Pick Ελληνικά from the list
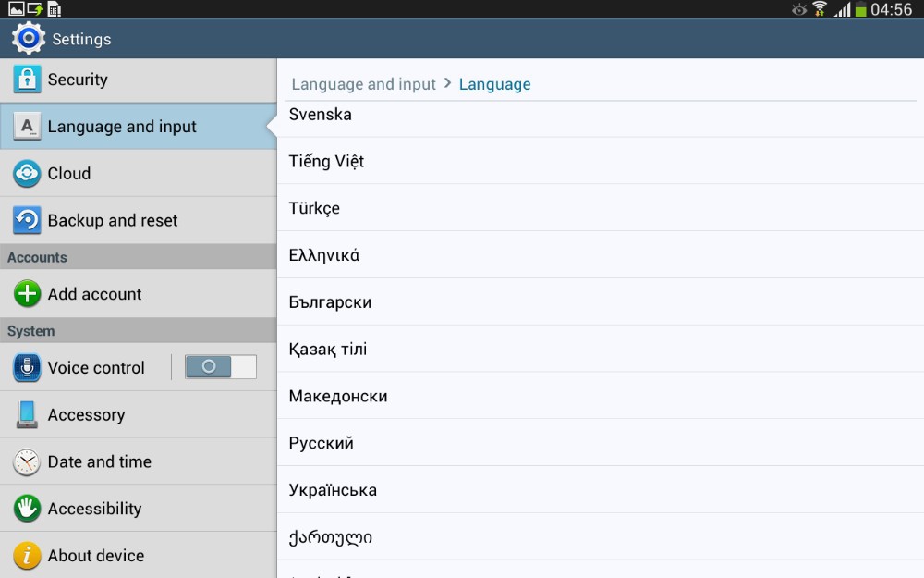Screen dimensions: 924x578 click(323, 255)
